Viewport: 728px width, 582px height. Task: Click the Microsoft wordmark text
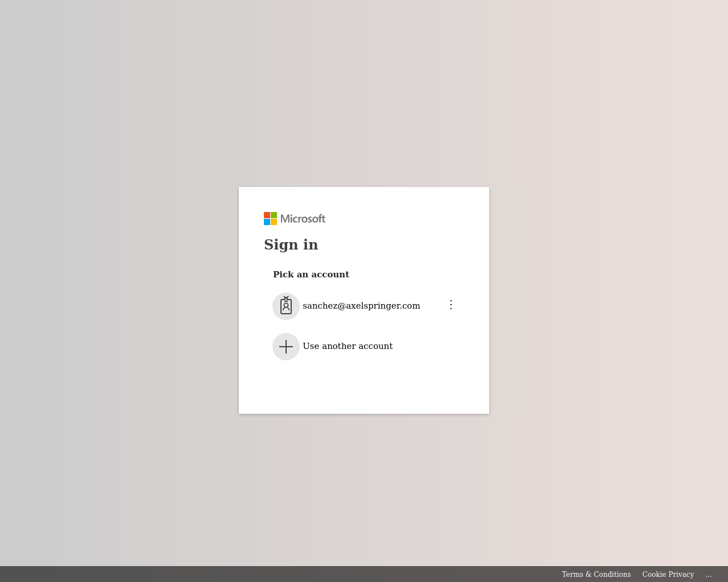tap(303, 219)
